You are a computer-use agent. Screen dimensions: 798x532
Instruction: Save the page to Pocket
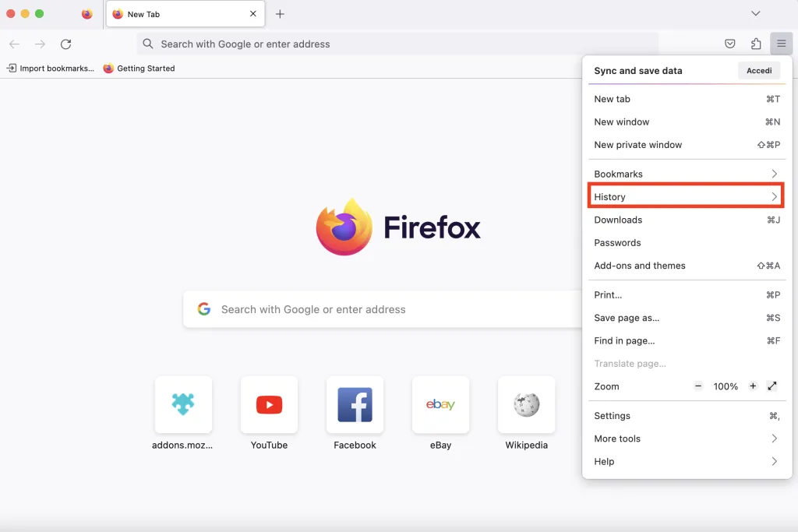[730, 44]
